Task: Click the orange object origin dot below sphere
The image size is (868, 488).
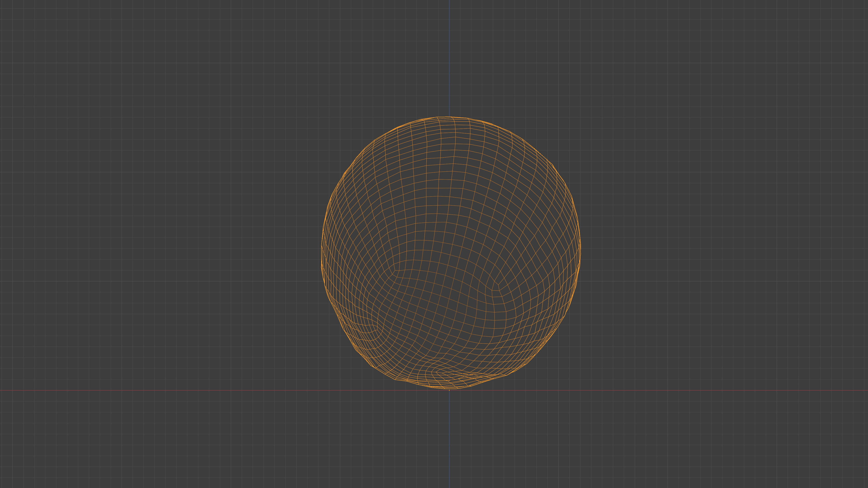Action: (x=449, y=390)
